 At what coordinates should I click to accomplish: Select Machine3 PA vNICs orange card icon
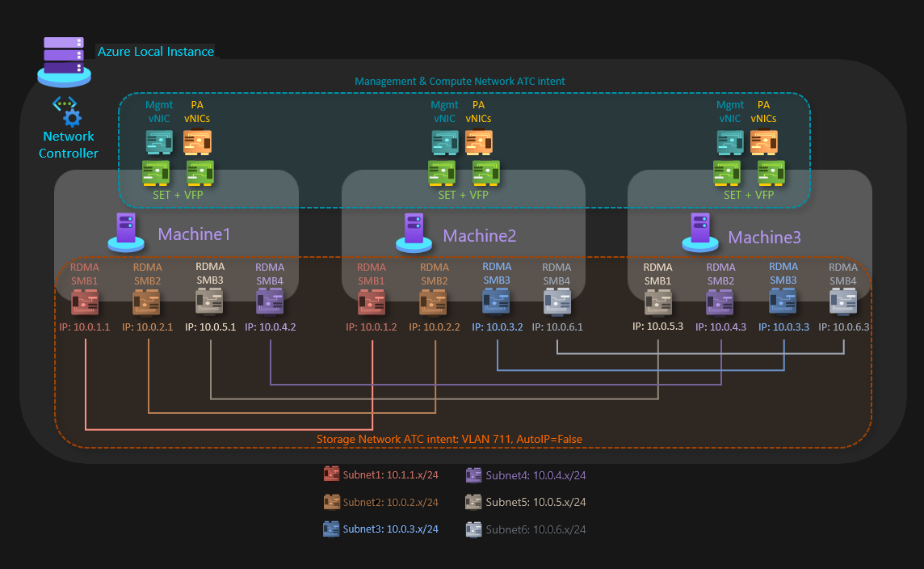tap(764, 143)
